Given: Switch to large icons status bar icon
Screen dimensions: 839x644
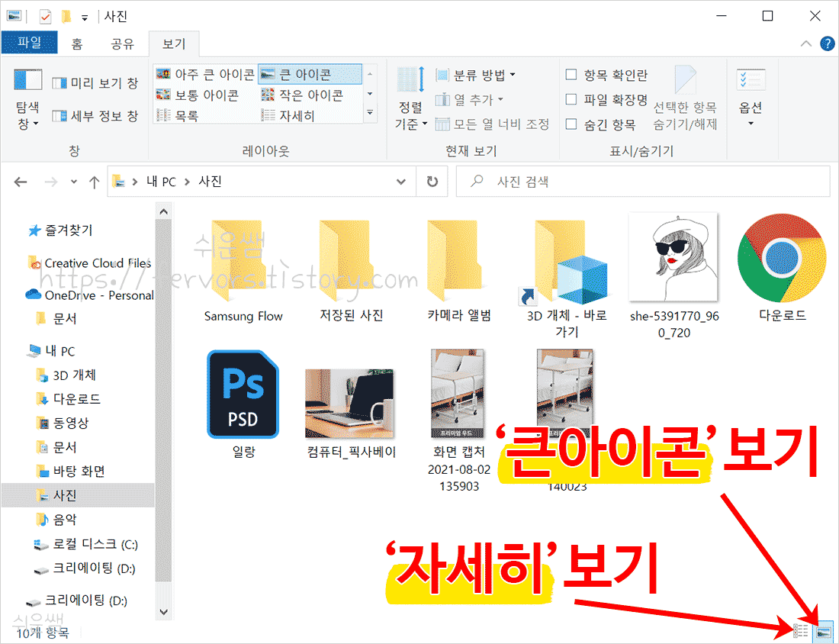Looking at the screenshot, I should point(824,631).
